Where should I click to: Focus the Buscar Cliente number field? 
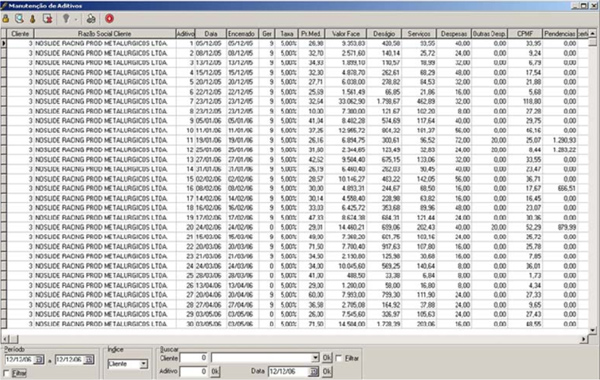[x=193, y=358]
